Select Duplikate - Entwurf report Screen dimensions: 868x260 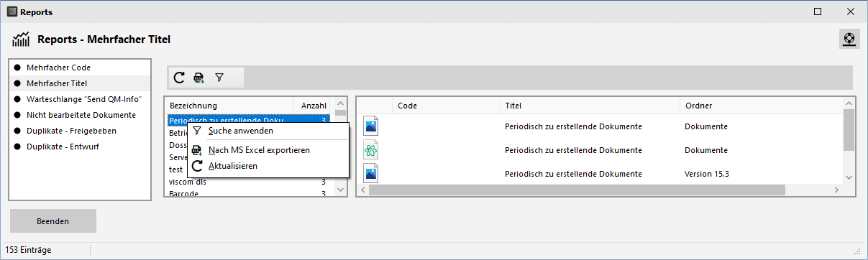pos(80,147)
